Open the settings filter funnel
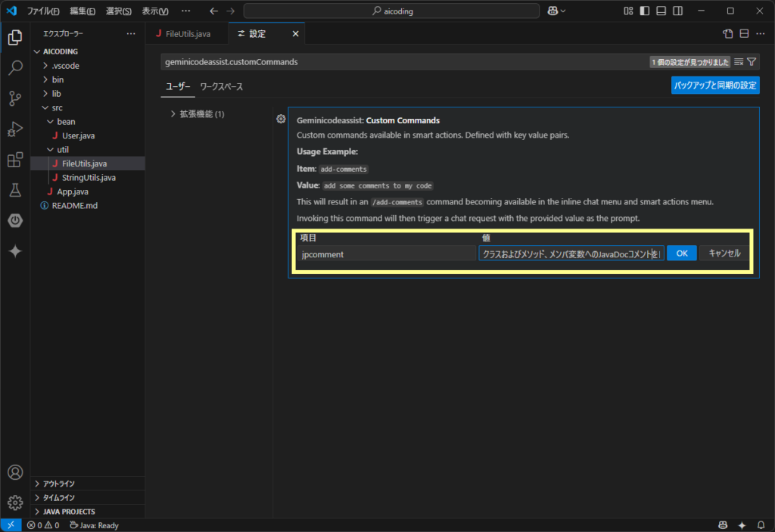Viewport: 775px width, 532px height. [x=752, y=62]
